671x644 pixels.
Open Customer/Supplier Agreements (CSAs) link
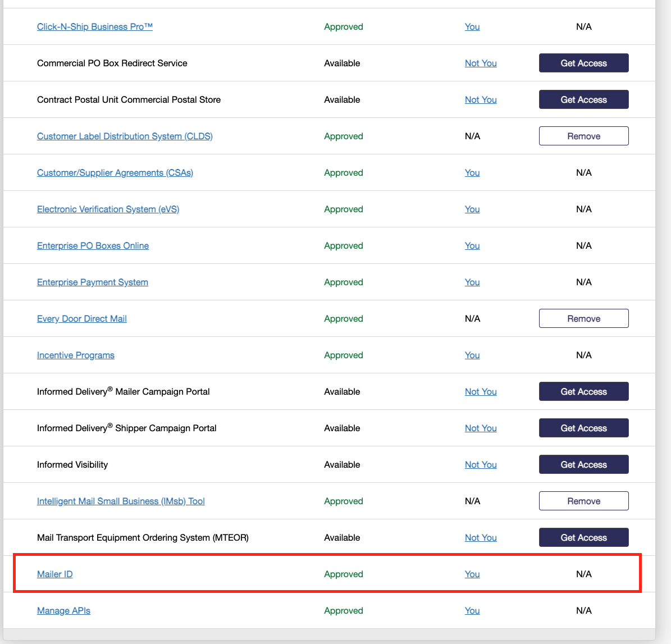(x=115, y=172)
